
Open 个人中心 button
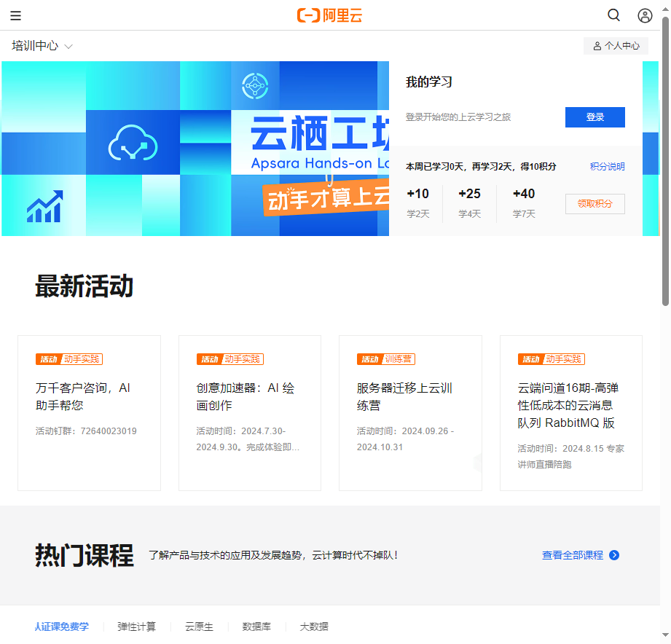[616, 46]
